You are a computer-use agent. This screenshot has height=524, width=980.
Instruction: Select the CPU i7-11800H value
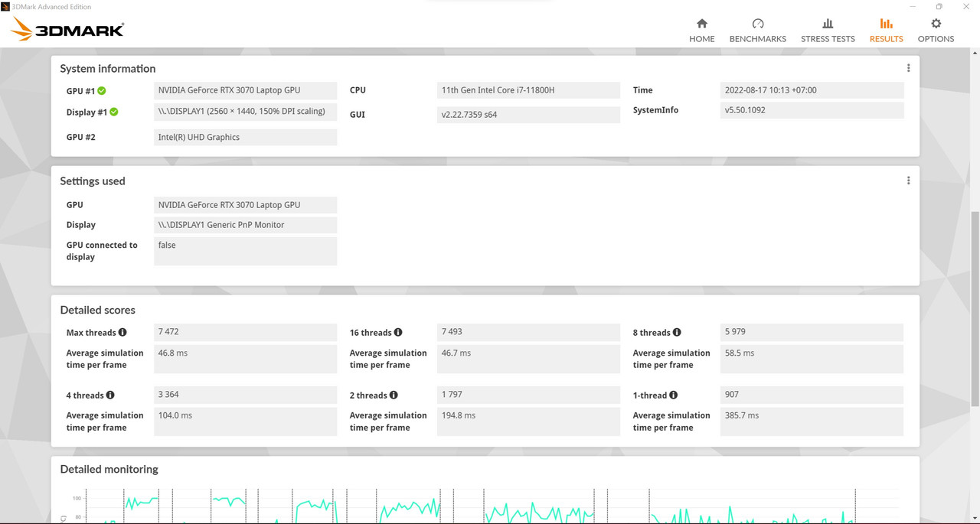pyautogui.click(x=528, y=90)
